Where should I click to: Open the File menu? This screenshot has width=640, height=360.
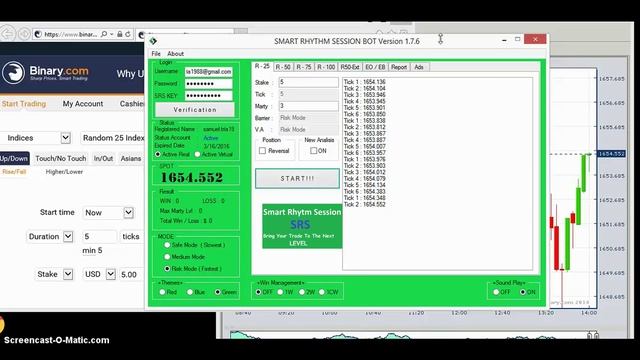tap(156, 54)
